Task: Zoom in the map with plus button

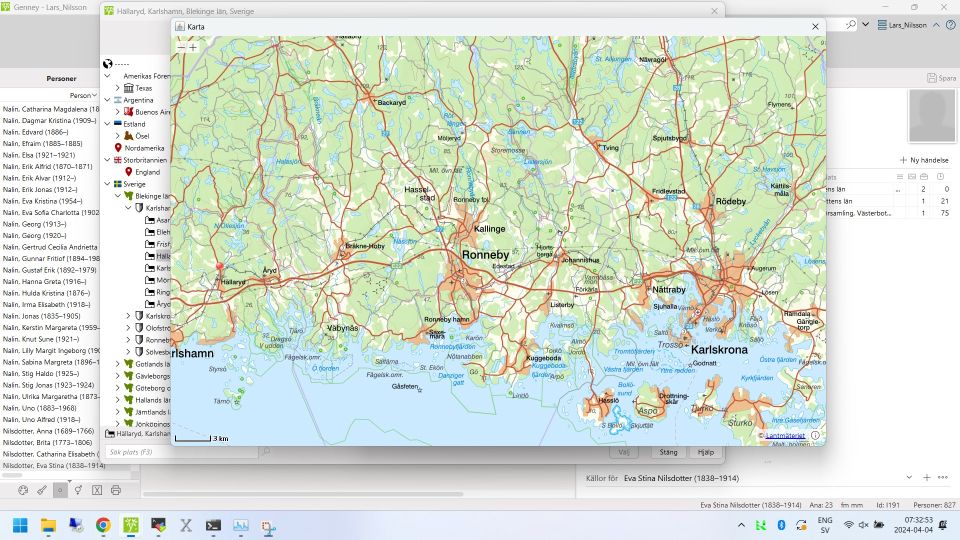Action: [193, 47]
